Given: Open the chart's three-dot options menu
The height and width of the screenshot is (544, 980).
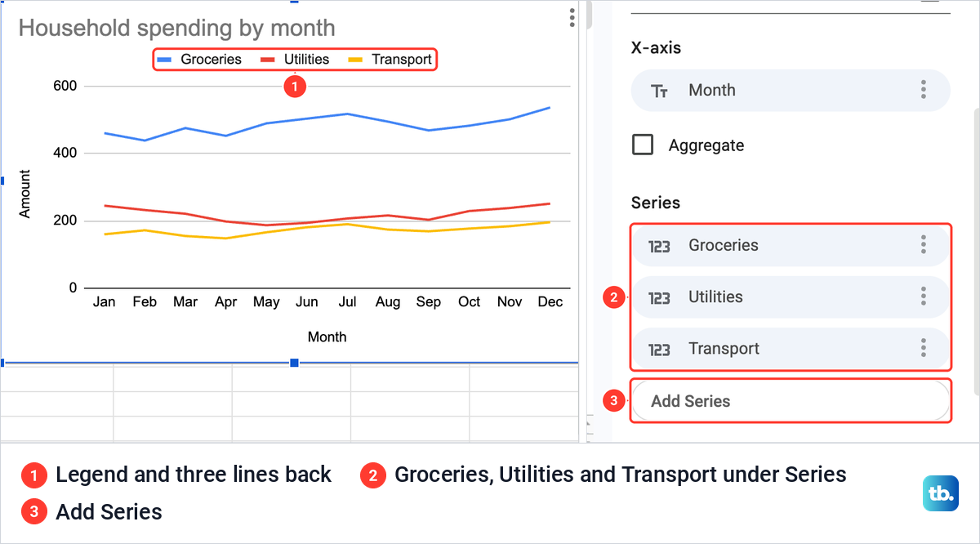Looking at the screenshot, I should [x=572, y=17].
